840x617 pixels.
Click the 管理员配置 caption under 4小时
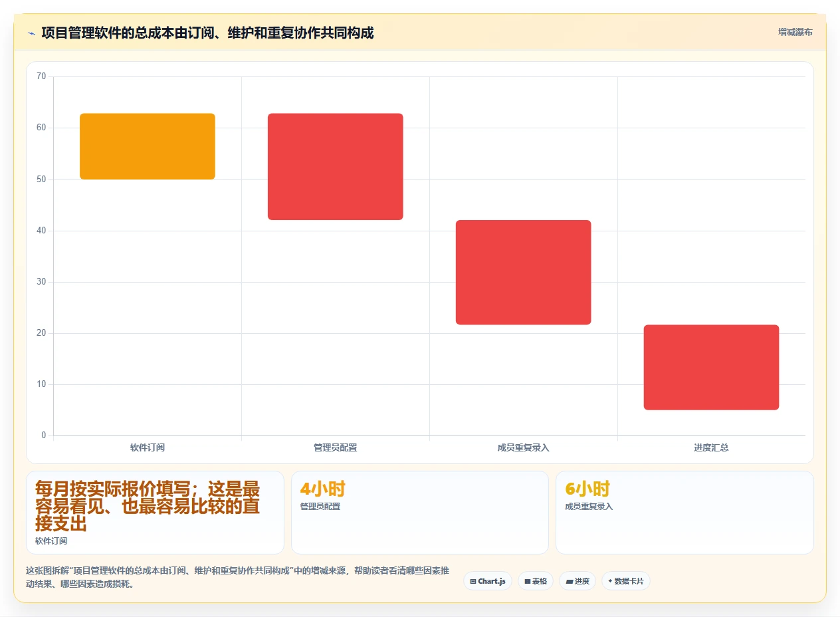tap(320, 507)
